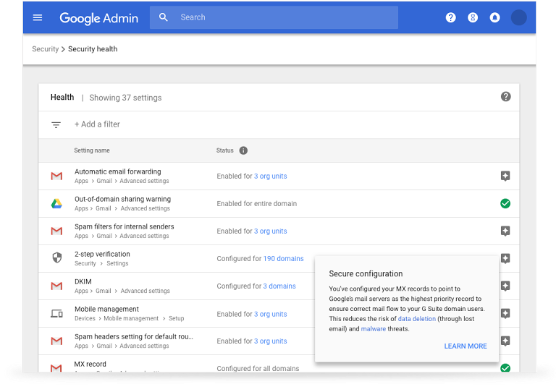Open DKIM setting
This screenshot has height=392, width=556.
[x=83, y=281]
